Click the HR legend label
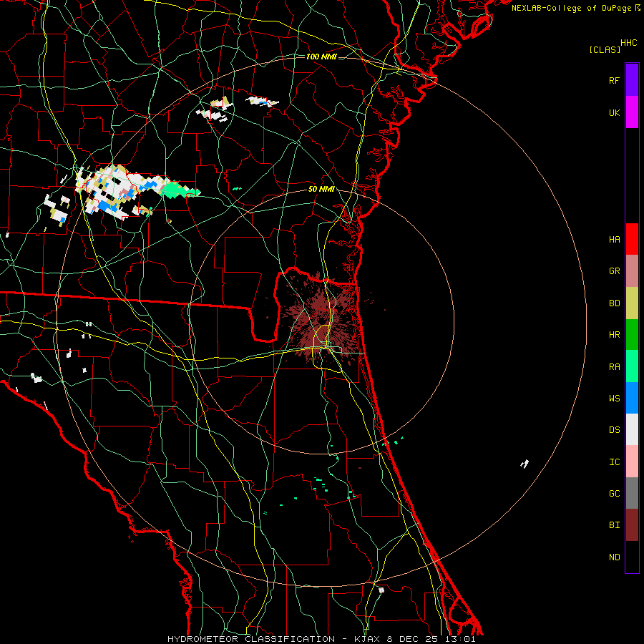The height and width of the screenshot is (644, 644). pyautogui.click(x=614, y=335)
